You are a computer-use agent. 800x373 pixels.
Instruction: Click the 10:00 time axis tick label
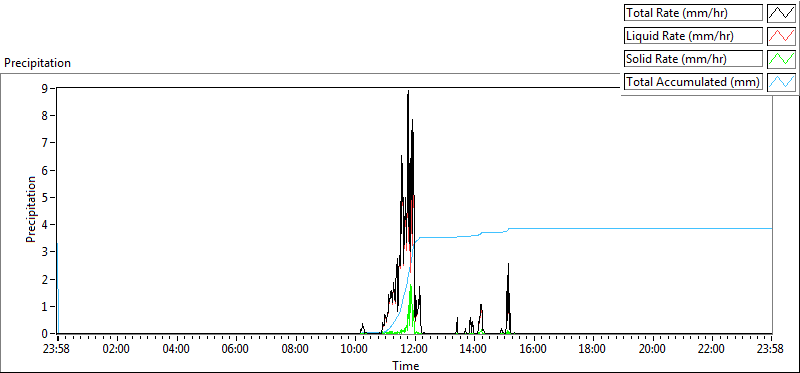click(x=355, y=350)
